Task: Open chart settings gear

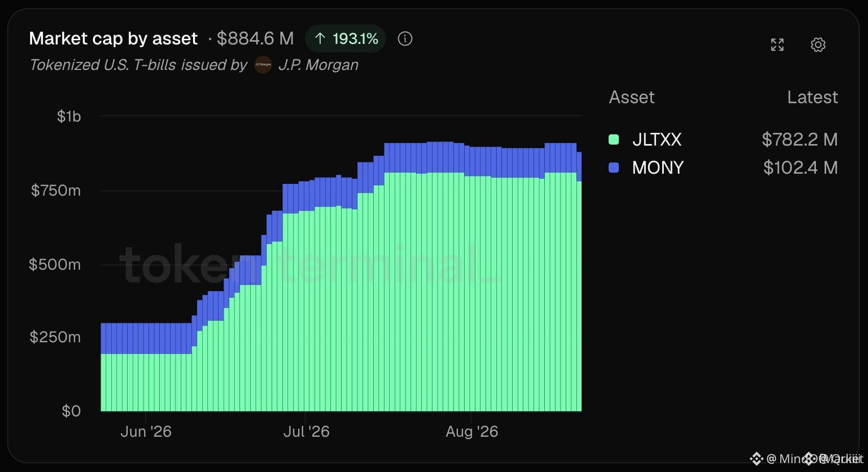Action: [818, 45]
